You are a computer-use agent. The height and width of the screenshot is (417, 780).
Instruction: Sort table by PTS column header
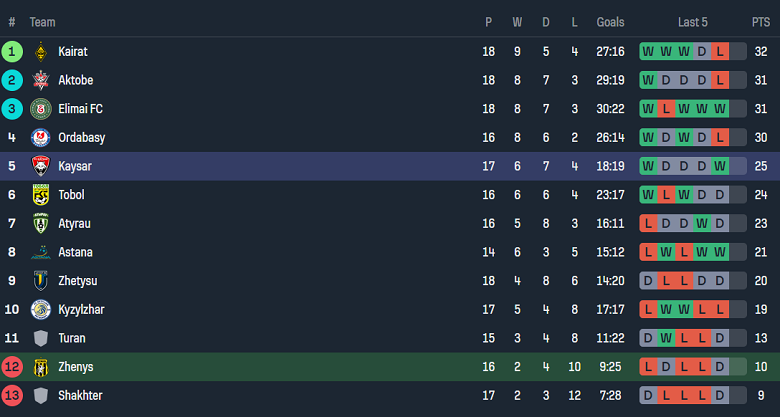tap(761, 21)
